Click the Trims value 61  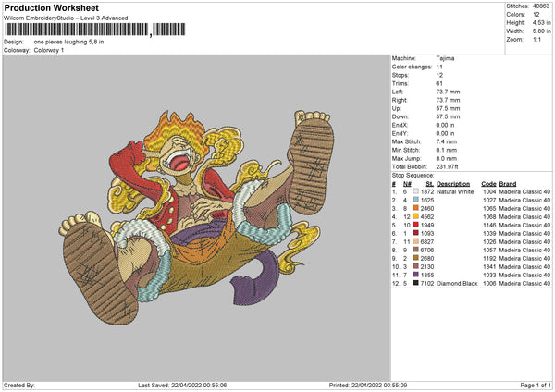[439, 83]
